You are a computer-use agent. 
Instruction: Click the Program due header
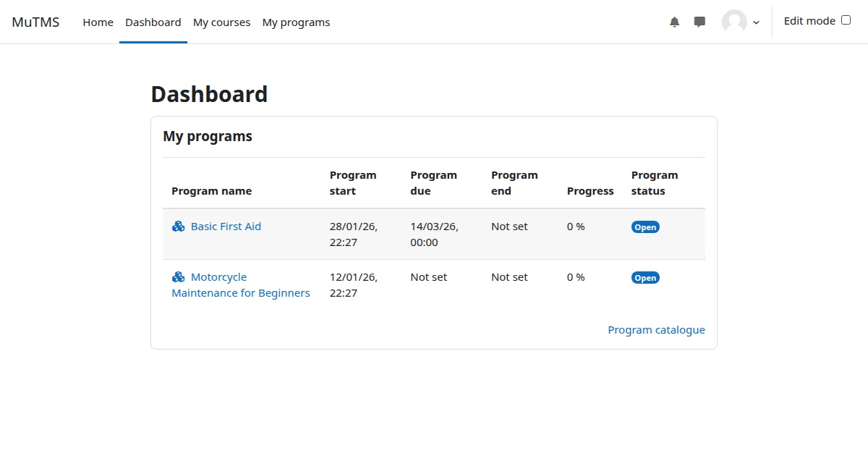[433, 182]
